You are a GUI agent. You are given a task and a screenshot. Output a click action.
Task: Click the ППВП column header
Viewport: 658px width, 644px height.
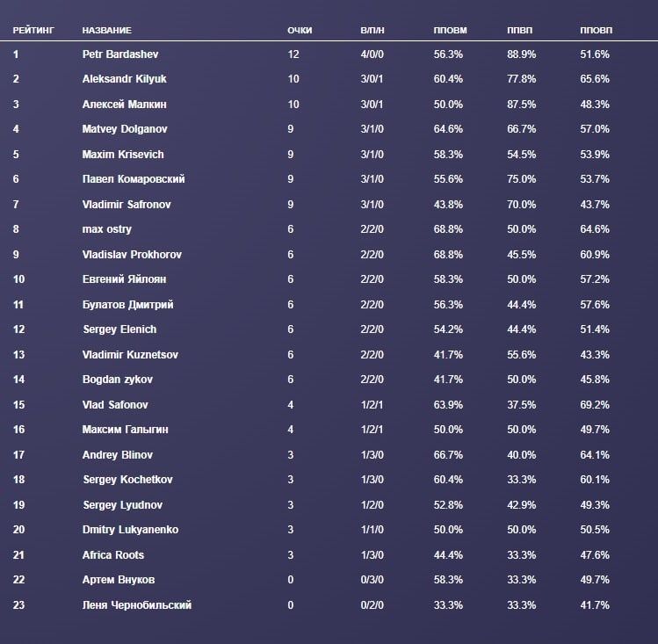(x=520, y=30)
